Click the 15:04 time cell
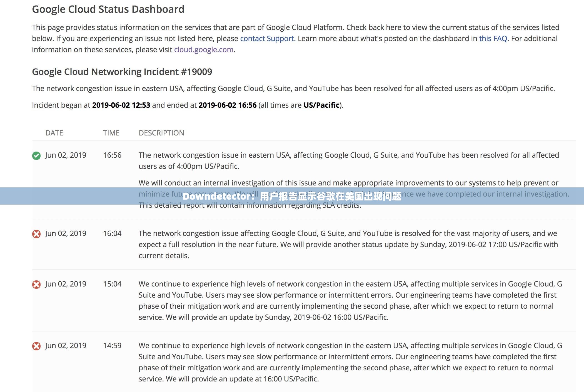This screenshot has width=584, height=392. point(112,284)
